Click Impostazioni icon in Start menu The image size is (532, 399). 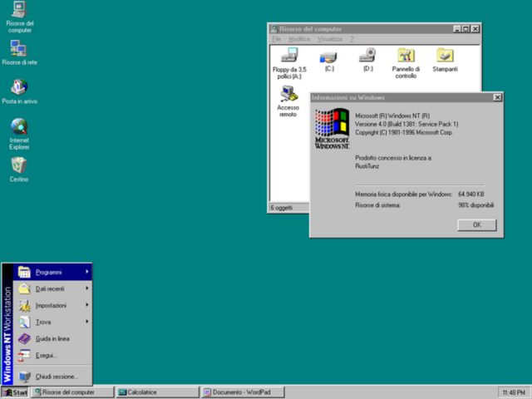pyautogui.click(x=24, y=305)
